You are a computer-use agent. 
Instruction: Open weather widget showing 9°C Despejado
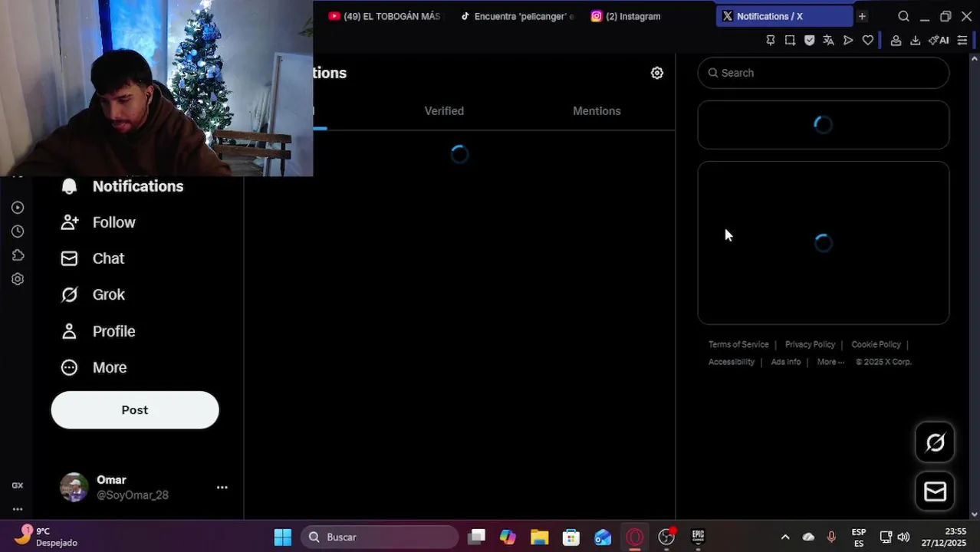point(46,537)
